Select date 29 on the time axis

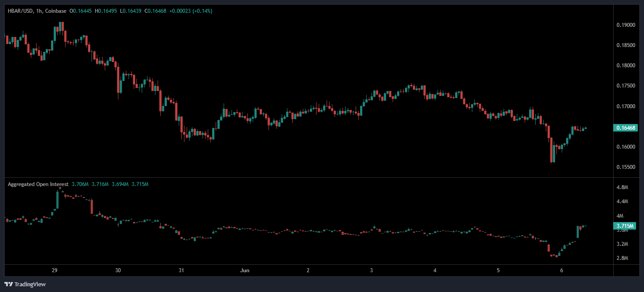(55, 270)
